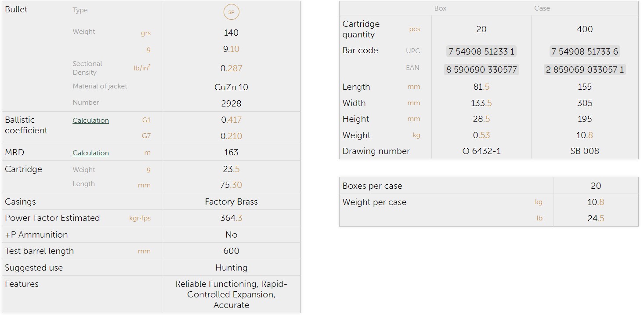The image size is (644, 315).
Task: Select the case UPC code 7 54908 51733 6
Action: click(x=584, y=51)
